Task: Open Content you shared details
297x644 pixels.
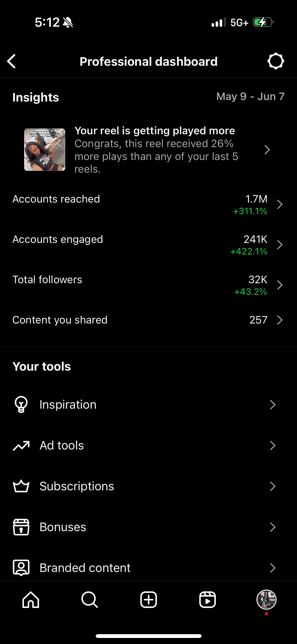Action: coord(280,320)
